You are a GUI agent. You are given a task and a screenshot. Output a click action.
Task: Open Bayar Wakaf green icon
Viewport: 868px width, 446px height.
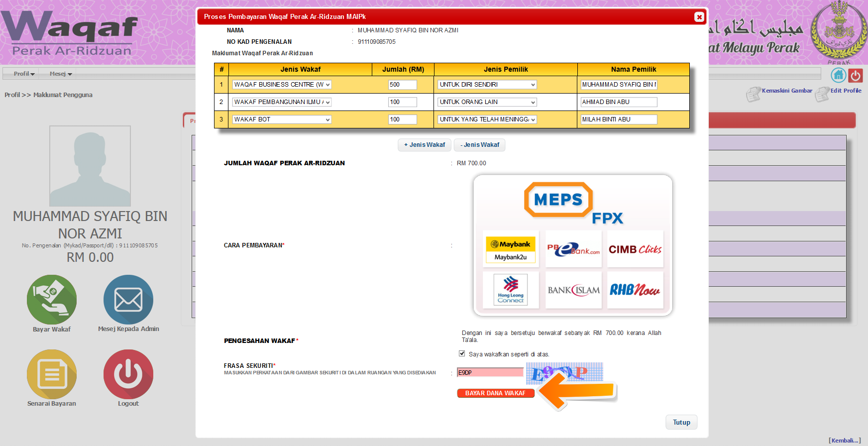tap(52, 300)
